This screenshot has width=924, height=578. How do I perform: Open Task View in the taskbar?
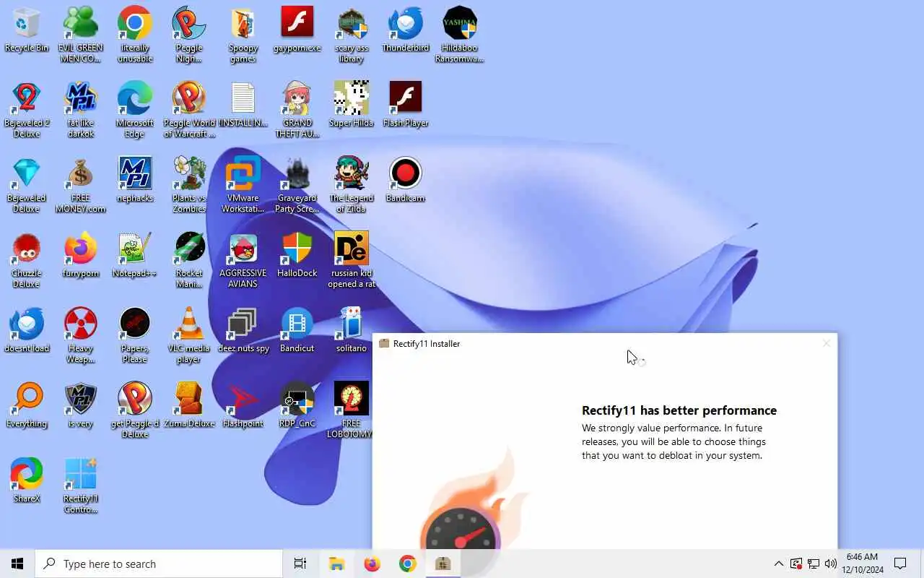click(300, 564)
